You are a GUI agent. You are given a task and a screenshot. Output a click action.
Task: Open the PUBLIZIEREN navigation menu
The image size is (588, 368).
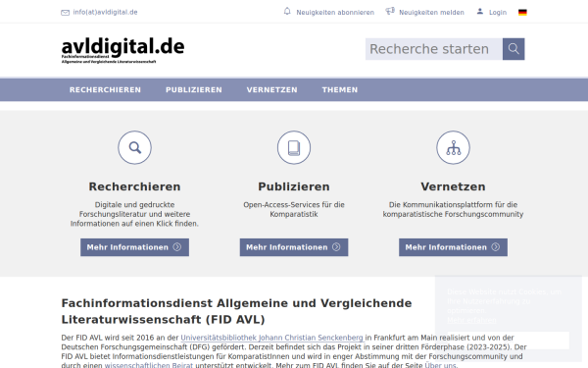[x=194, y=89]
